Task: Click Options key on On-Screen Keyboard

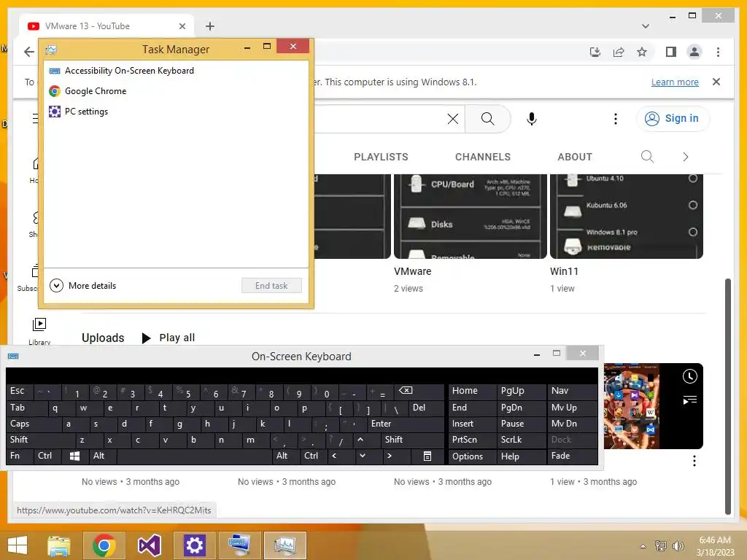Action: point(472,456)
